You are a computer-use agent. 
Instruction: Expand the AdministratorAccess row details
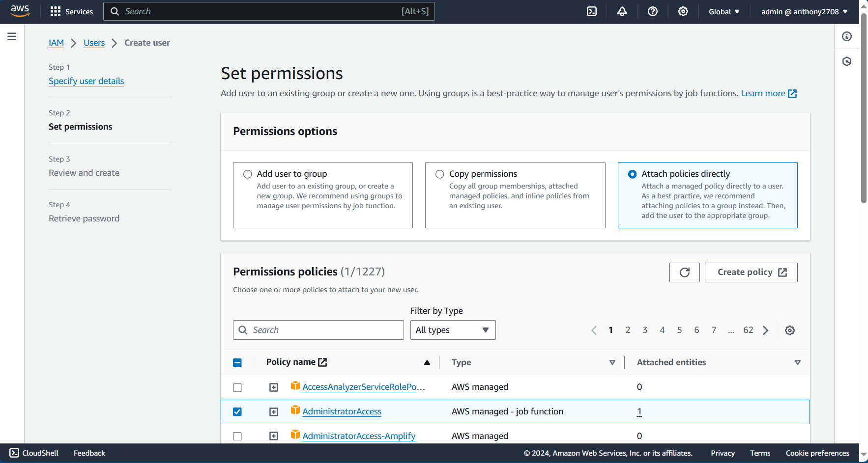pos(274,412)
